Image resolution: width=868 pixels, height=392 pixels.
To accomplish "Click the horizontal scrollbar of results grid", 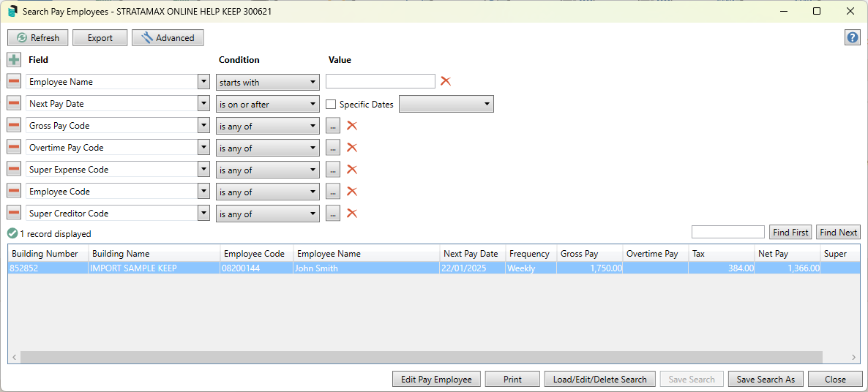I will [x=421, y=357].
